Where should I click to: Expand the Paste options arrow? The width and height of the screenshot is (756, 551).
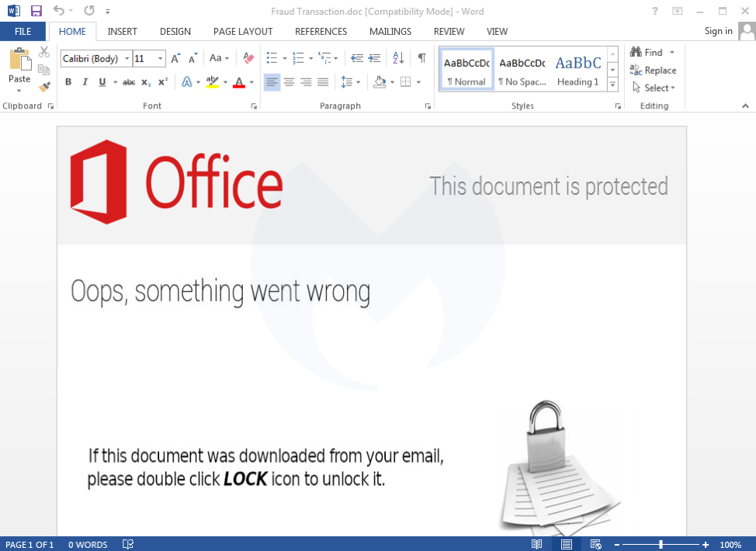pos(19,90)
